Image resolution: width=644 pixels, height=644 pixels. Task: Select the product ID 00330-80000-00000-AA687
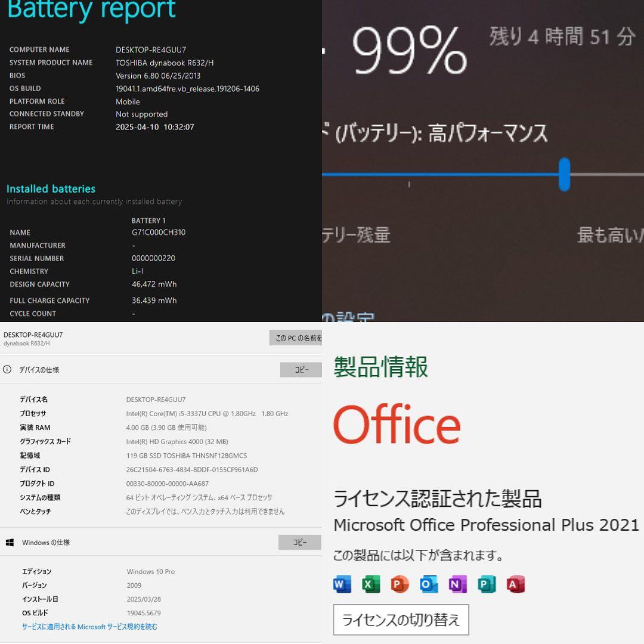[x=167, y=484]
